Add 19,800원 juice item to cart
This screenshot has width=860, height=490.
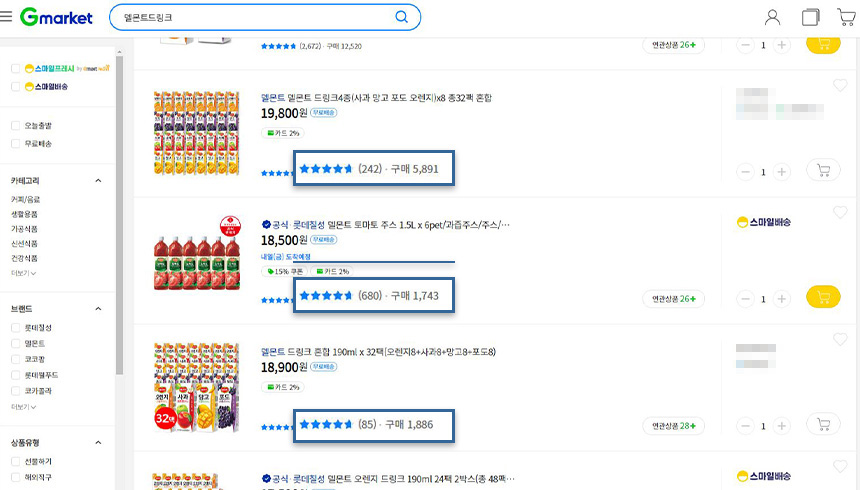823,171
